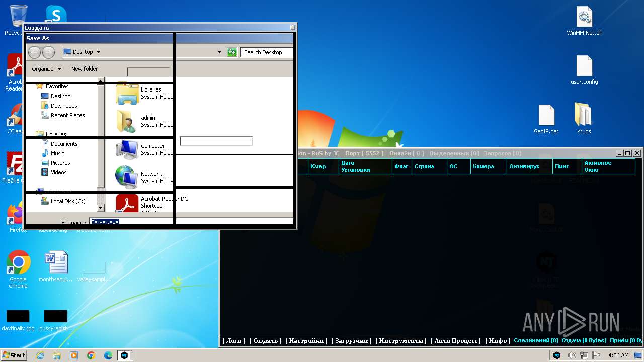
Task: Open the Инфо menu
Action: click(x=497, y=341)
